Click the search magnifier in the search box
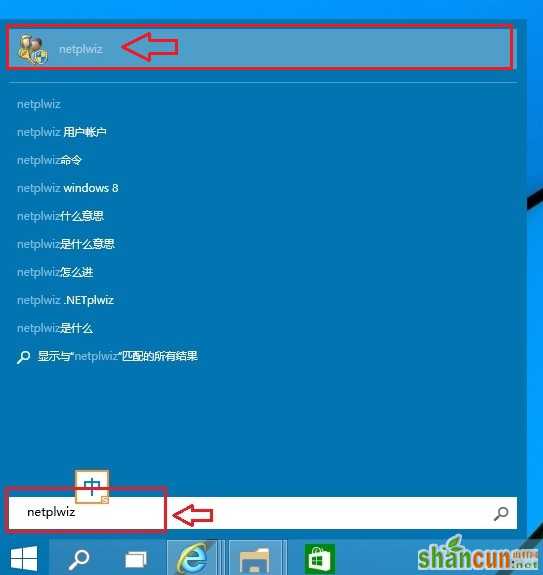The image size is (543, 575). coord(501,513)
